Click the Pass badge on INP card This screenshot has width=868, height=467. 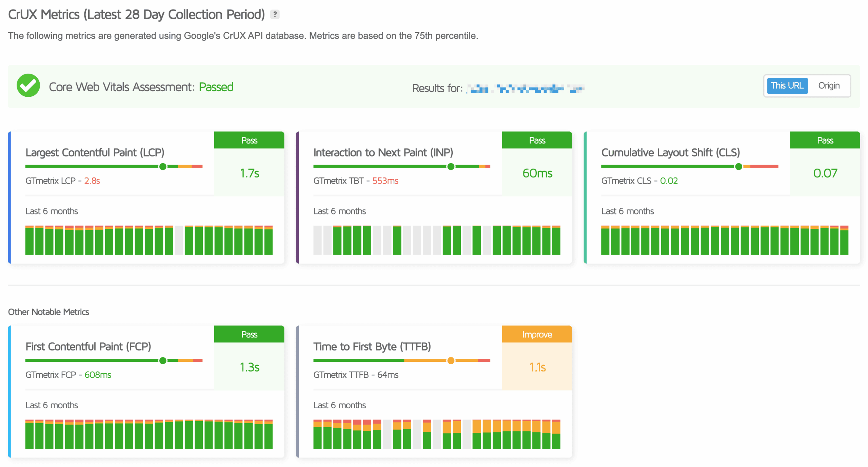click(537, 140)
